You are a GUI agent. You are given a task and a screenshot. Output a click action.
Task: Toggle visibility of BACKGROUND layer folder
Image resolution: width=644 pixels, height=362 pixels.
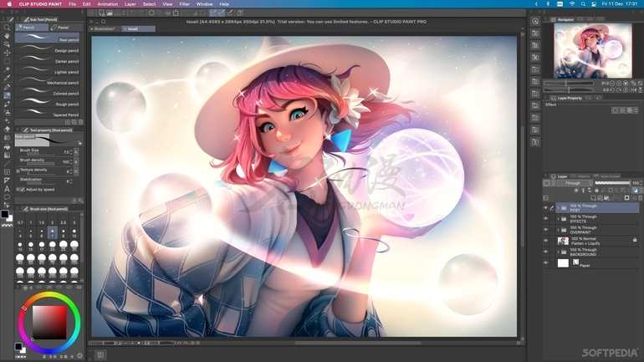point(545,251)
